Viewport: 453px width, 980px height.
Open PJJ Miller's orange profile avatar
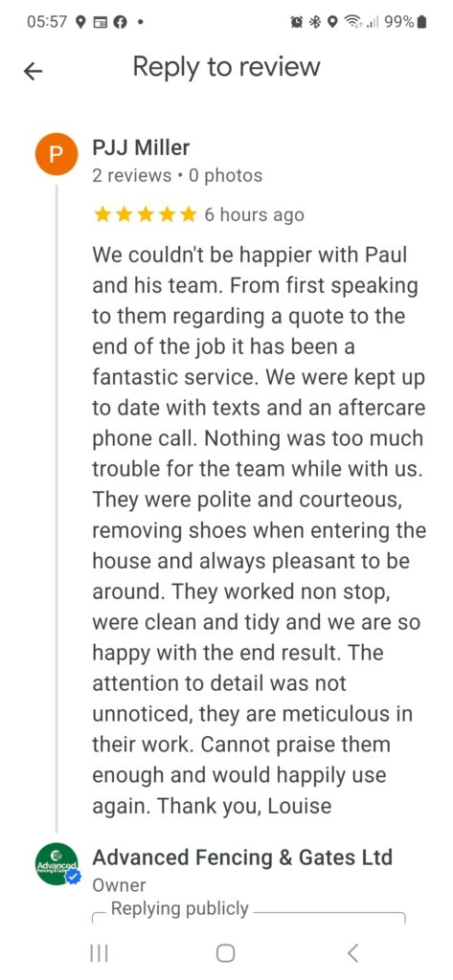56,155
